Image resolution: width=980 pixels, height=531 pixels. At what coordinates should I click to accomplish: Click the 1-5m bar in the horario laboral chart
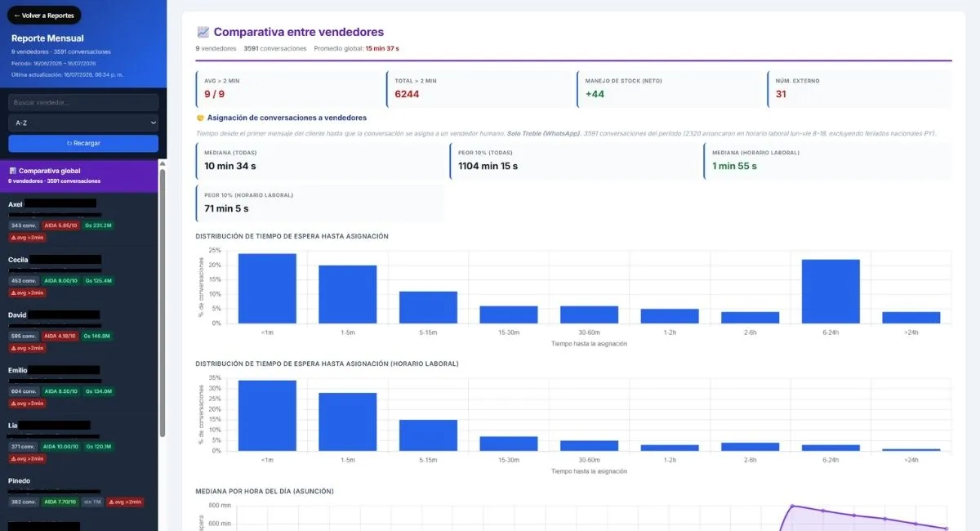point(348,422)
